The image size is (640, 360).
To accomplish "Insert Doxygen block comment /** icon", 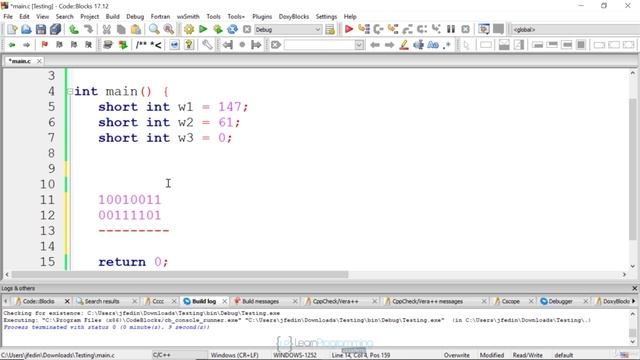I will click(x=141, y=45).
